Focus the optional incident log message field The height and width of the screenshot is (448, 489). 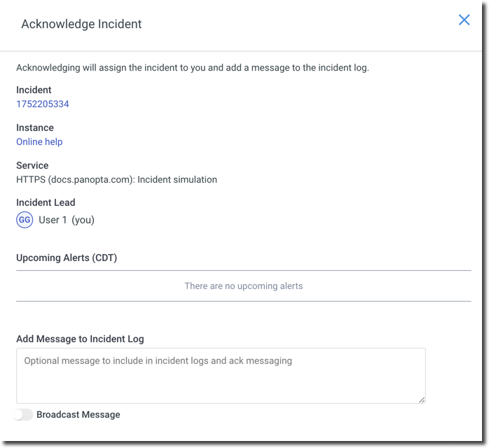tap(221, 376)
